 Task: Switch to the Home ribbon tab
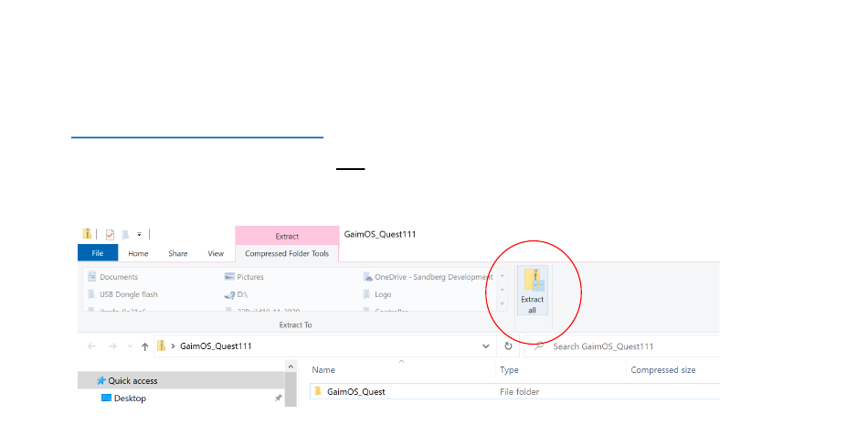[138, 253]
